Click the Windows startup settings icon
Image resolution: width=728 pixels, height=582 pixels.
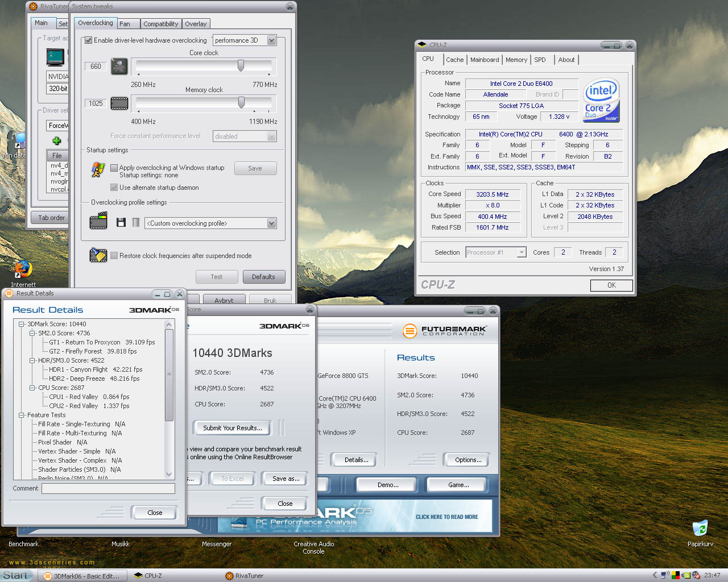click(98, 169)
